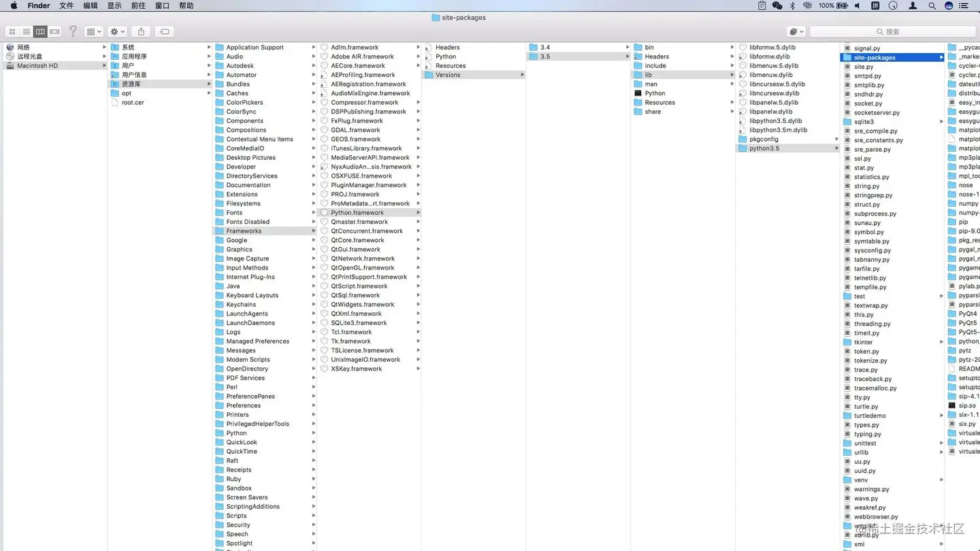Select the numpy folder in last column

tap(964, 203)
